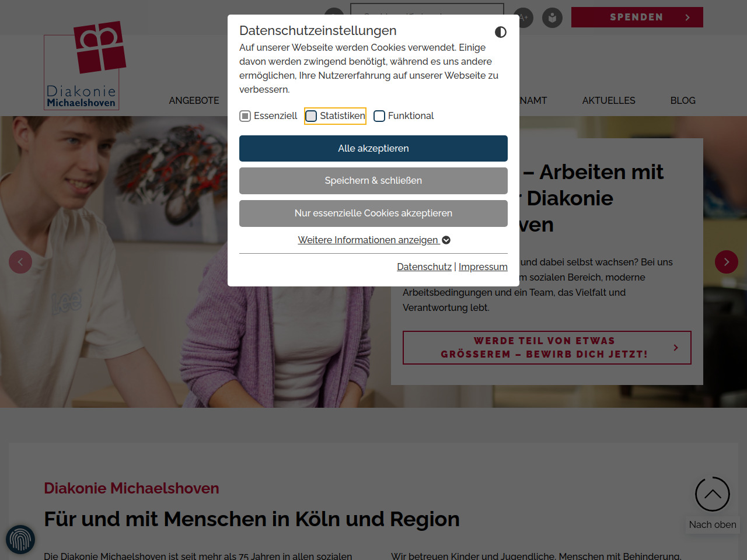Click the Spenden donate button
This screenshot has height=560, width=747.
coord(637,17)
